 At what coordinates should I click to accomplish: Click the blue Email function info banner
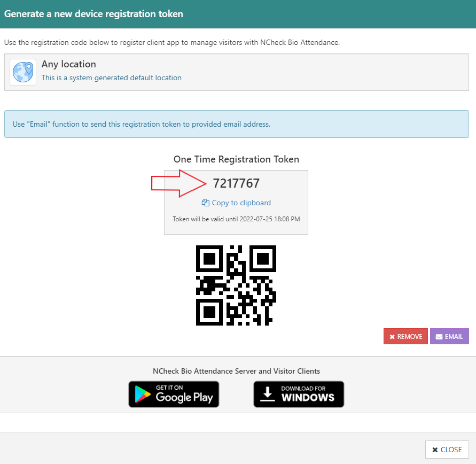[x=237, y=124]
